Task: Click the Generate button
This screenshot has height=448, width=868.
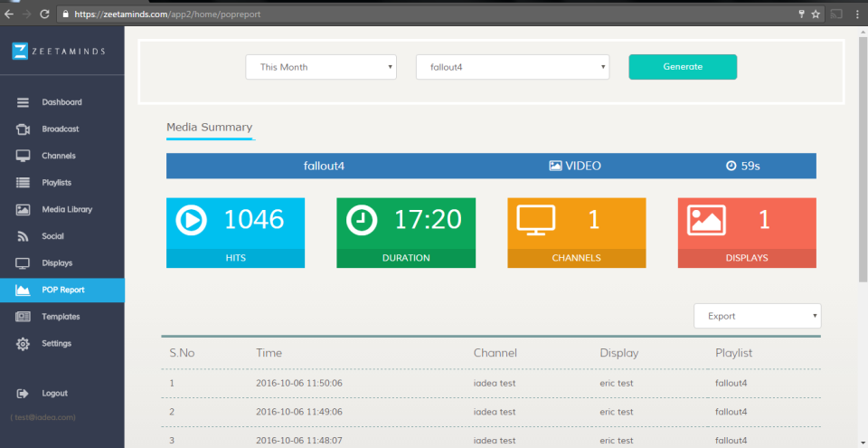Action: pyautogui.click(x=683, y=67)
